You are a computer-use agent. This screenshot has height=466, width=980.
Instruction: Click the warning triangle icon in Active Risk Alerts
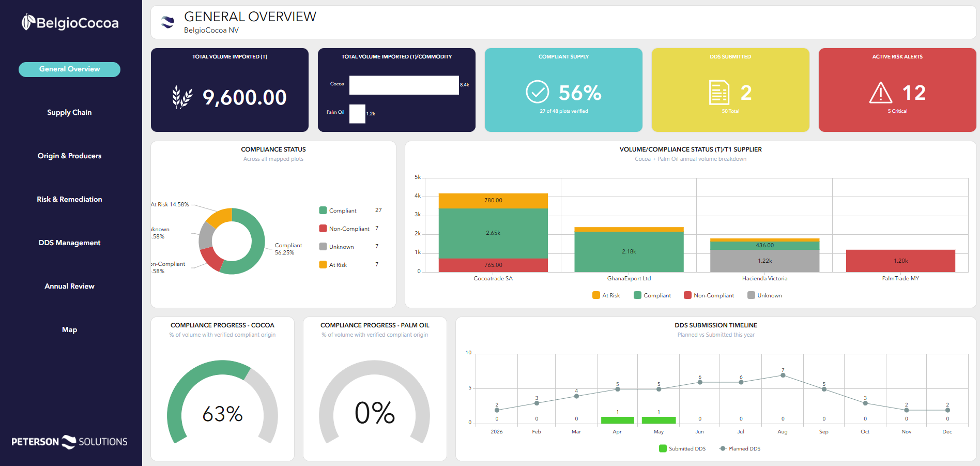tap(881, 93)
